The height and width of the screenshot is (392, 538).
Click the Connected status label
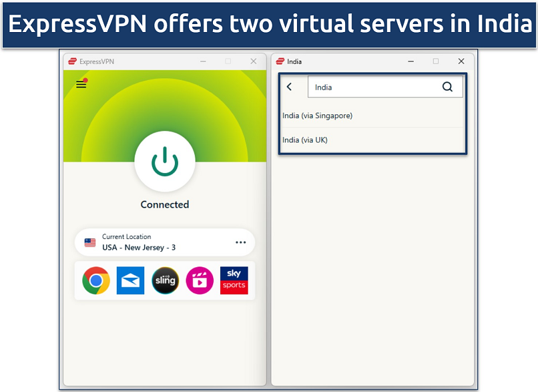pos(164,204)
